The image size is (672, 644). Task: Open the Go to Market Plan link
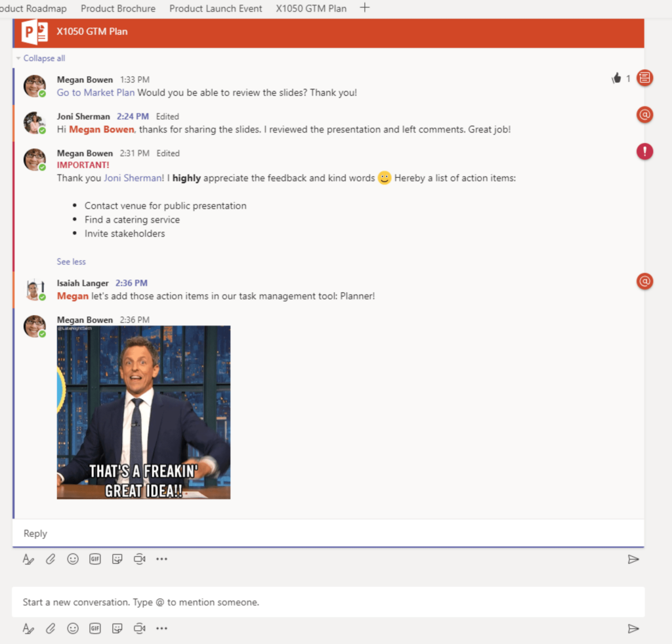click(x=96, y=93)
